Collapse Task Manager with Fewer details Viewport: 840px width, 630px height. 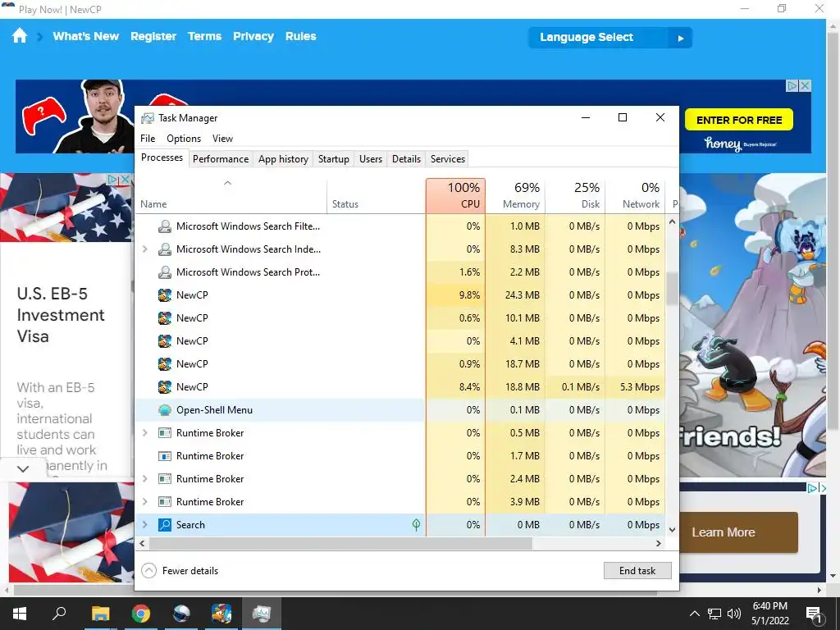coord(180,571)
